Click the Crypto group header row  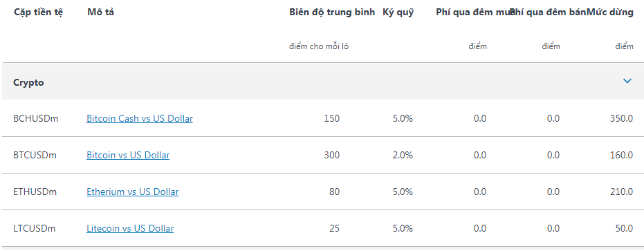323,82
